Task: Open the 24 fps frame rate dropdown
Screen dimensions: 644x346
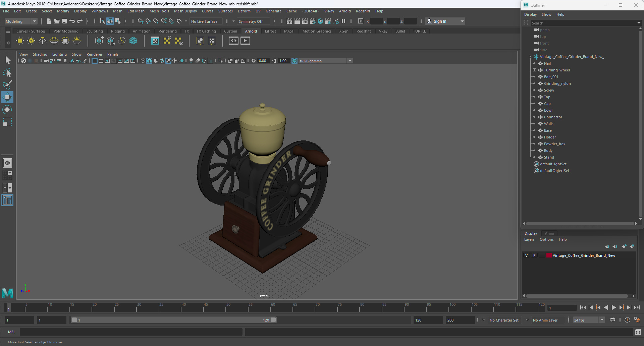Action: [589, 320]
